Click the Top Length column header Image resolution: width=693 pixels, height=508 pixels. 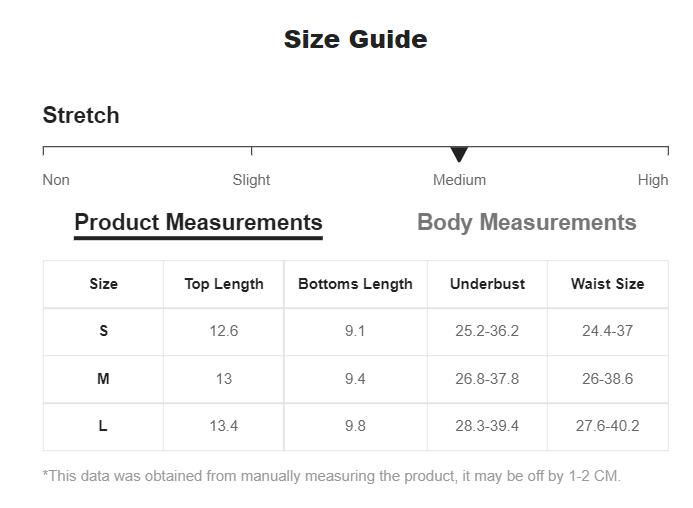(224, 284)
